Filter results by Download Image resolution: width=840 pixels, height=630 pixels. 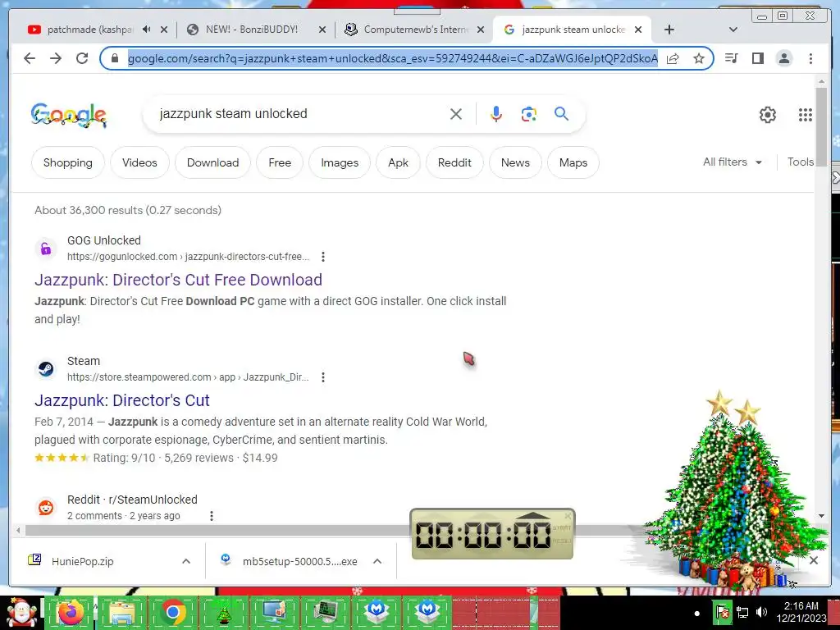pyautogui.click(x=212, y=162)
